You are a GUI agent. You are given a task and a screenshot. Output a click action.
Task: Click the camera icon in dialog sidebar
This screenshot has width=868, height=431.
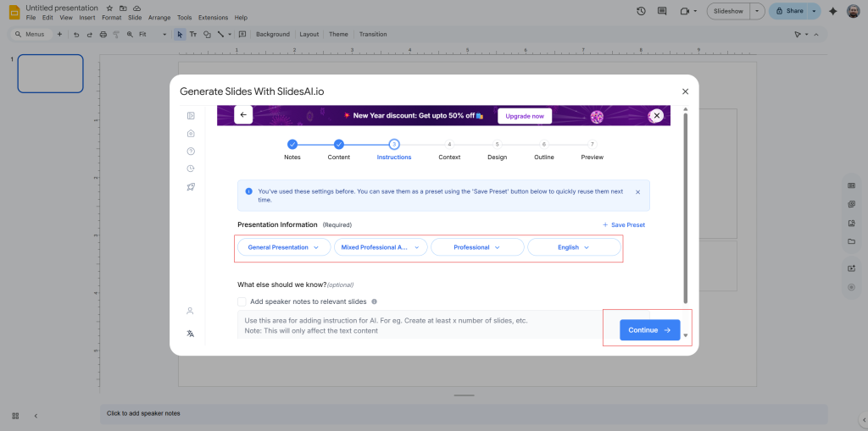coord(191,133)
